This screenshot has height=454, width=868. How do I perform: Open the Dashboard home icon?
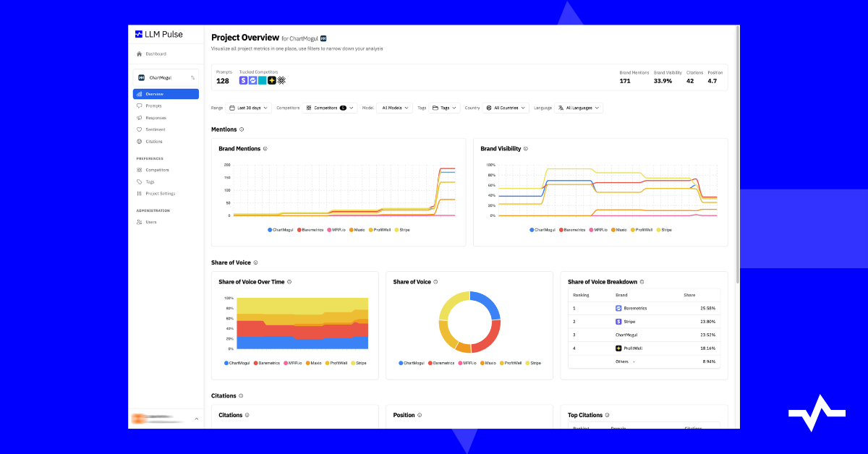tap(139, 53)
